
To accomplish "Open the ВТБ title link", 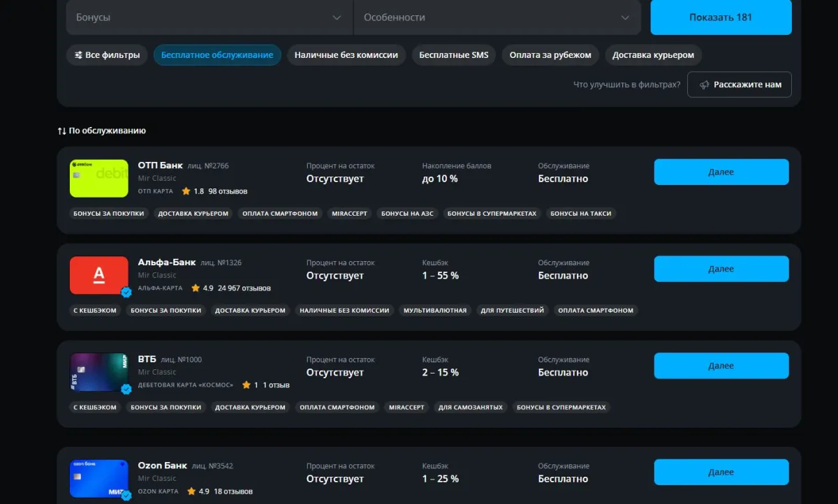I will click(x=147, y=360).
